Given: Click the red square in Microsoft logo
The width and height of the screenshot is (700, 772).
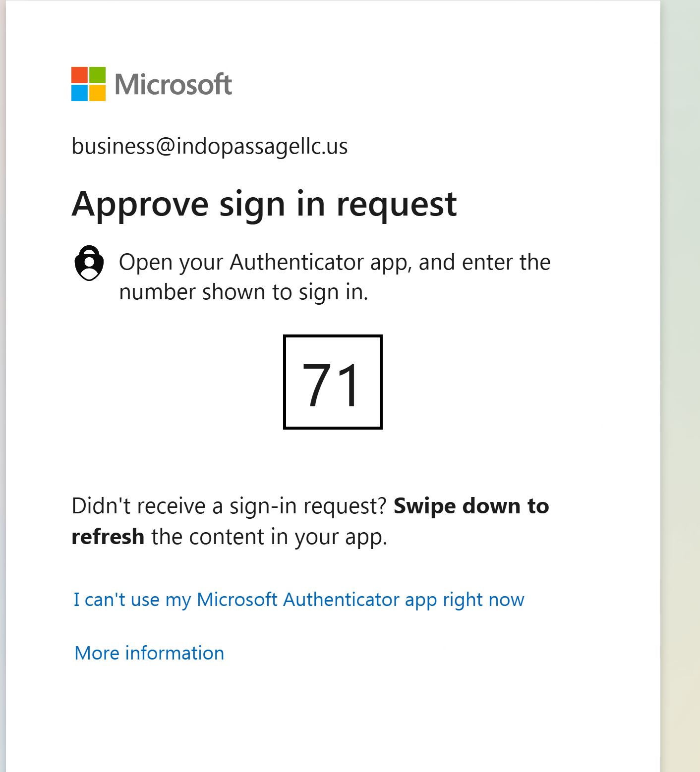Looking at the screenshot, I should pyautogui.click(x=79, y=75).
